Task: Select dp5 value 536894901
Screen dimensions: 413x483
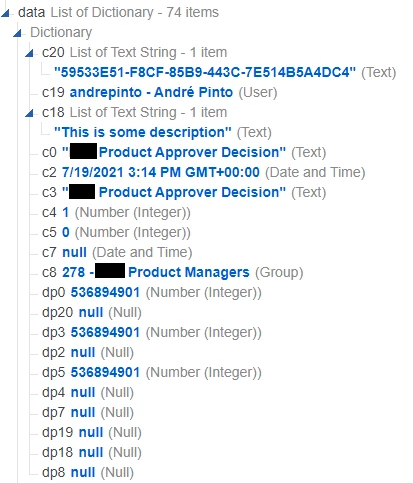Action: point(105,372)
